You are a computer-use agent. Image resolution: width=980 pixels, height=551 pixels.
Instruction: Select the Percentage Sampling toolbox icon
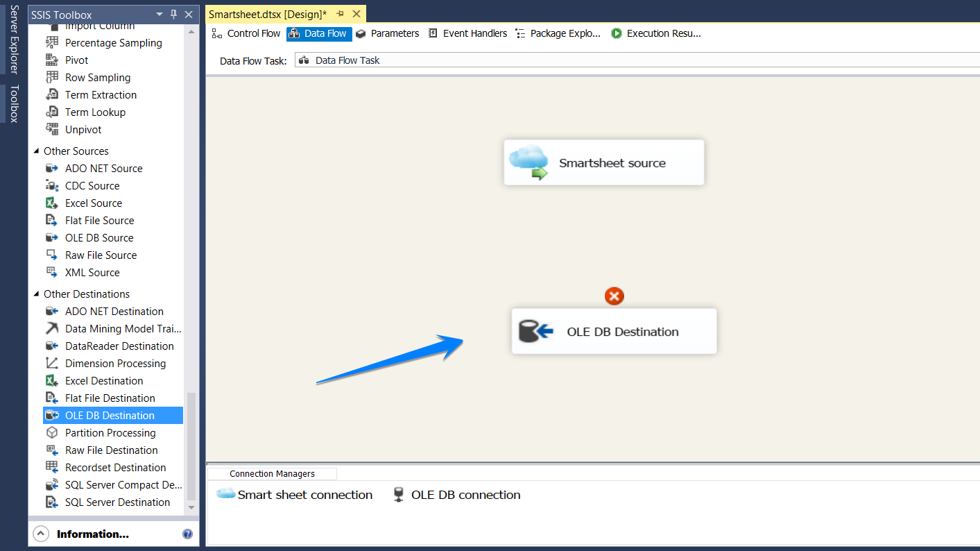(52, 42)
